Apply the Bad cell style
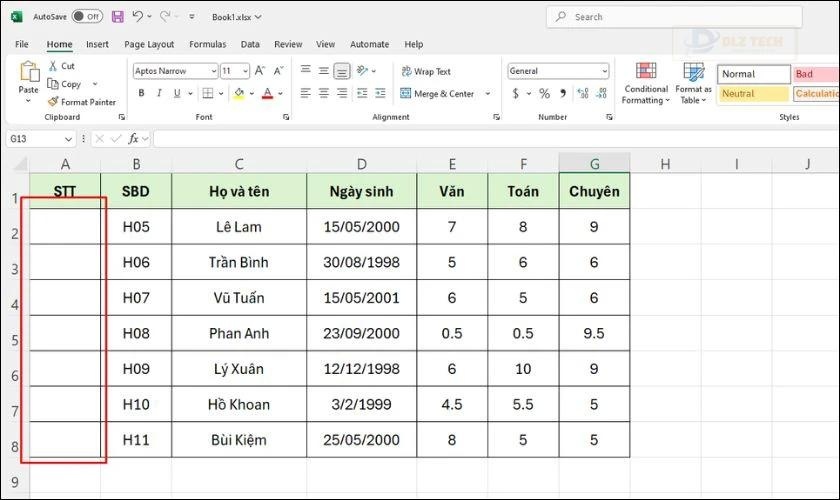The width and height of the screenshot is (840, 500). pyautogui.click(x=816, y=74)
